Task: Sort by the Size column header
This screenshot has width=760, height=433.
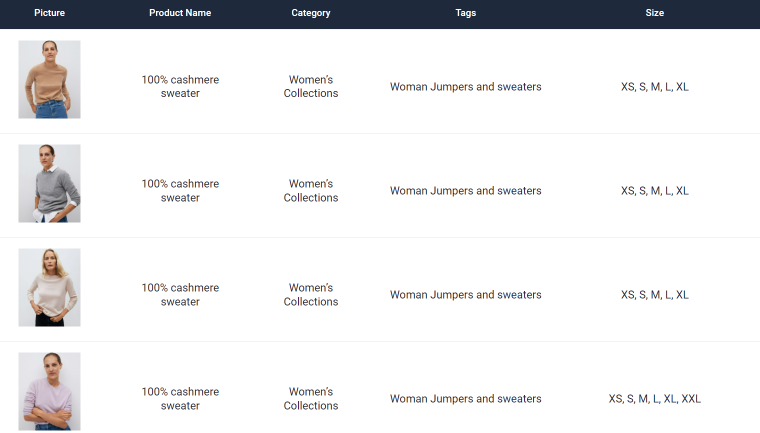Action: (654, 13)
